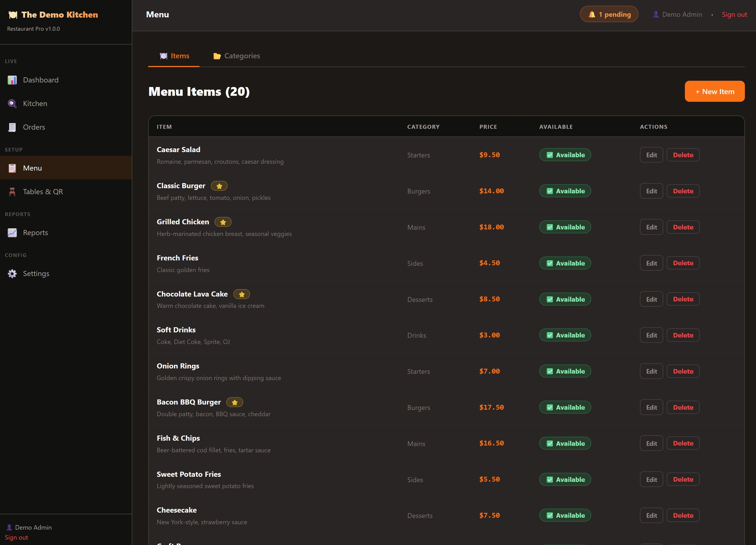The height and width of the screenshot is (545, 756).
Task: Delete the Sweet Potato Fries item
Action: [x=683, y=480]
